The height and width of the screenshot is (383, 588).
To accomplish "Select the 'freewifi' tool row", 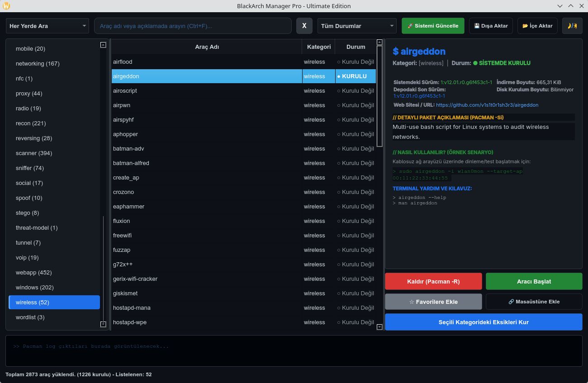I will coord(244,236).
